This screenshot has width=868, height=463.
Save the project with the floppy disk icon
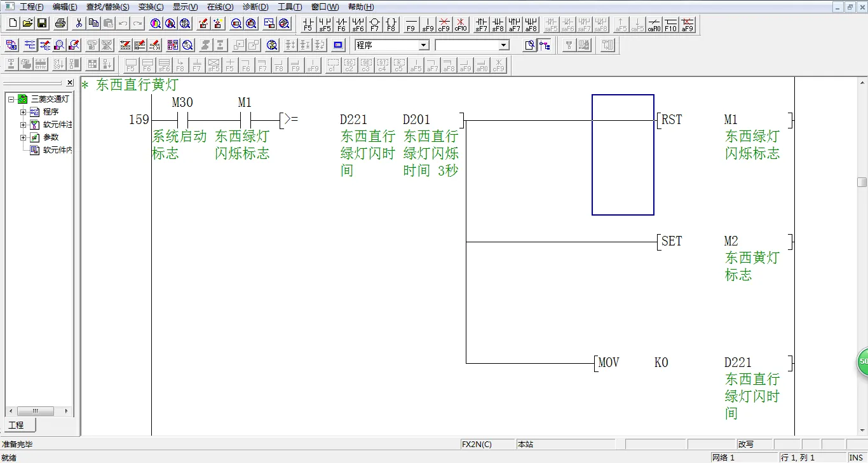click(42, 24)
